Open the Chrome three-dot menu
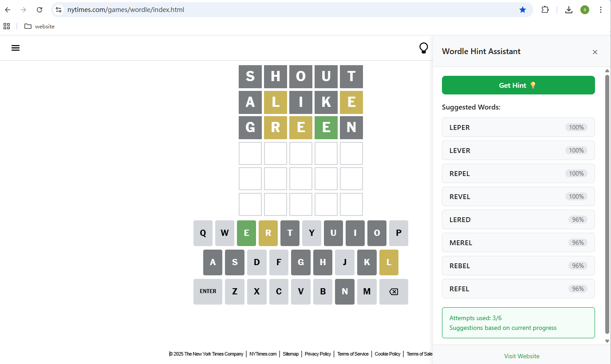Screen dimensions: 611x364 point(601,10)
